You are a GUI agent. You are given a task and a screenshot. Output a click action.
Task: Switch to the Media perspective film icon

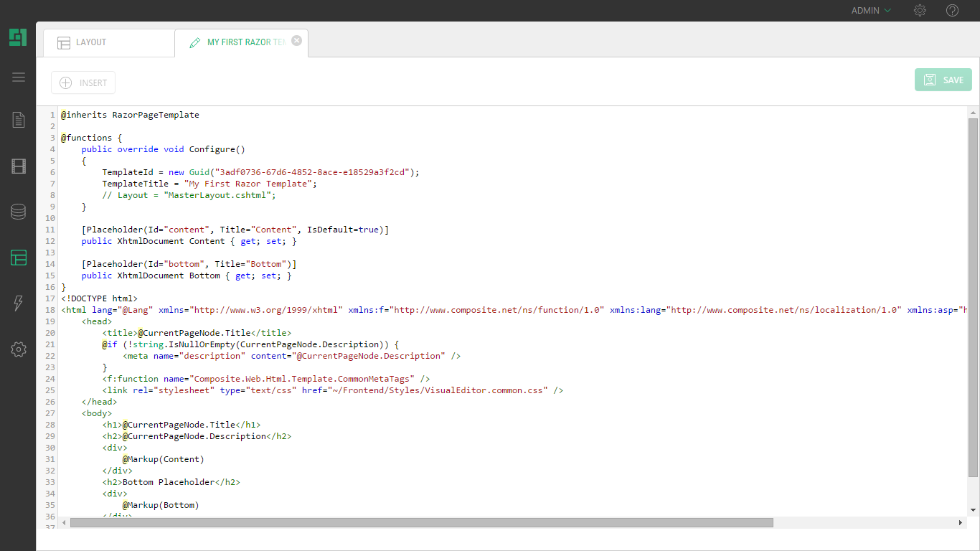[x=19, y=166]
